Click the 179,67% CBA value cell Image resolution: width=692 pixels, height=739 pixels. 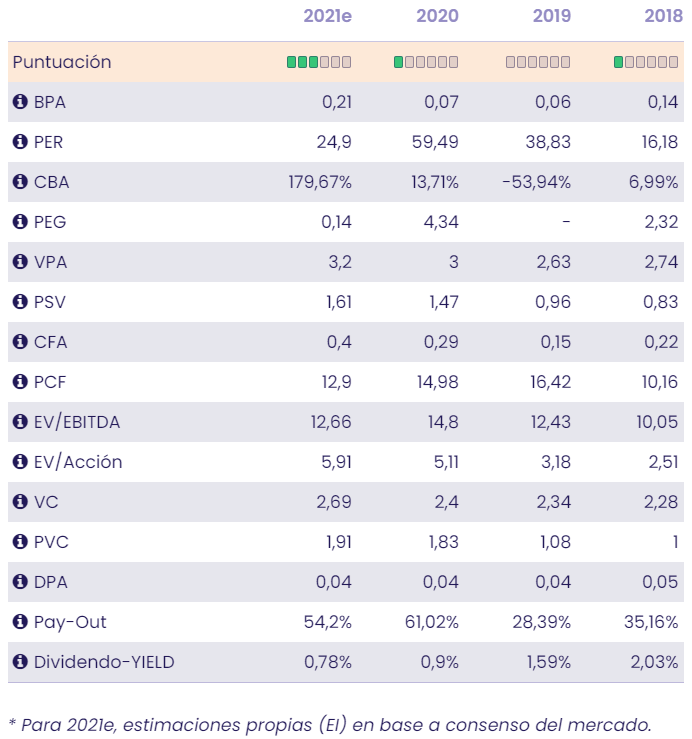pos(319,182)
